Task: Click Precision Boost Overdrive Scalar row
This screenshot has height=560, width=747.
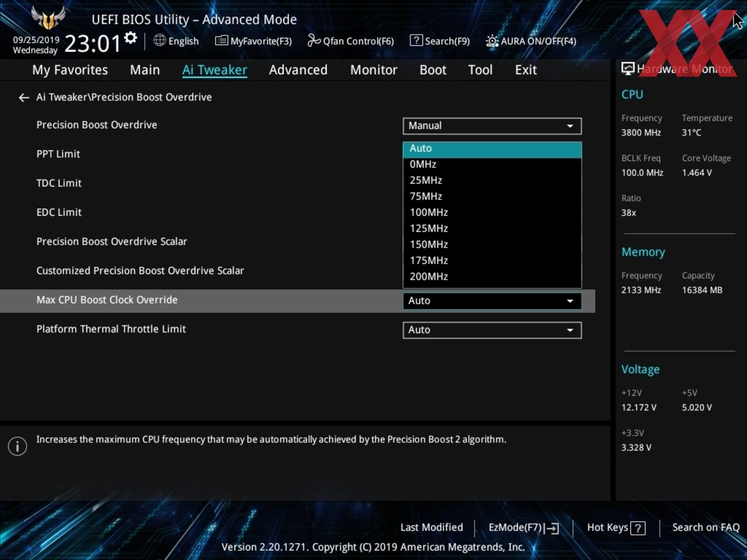Action: pos(297,242)
